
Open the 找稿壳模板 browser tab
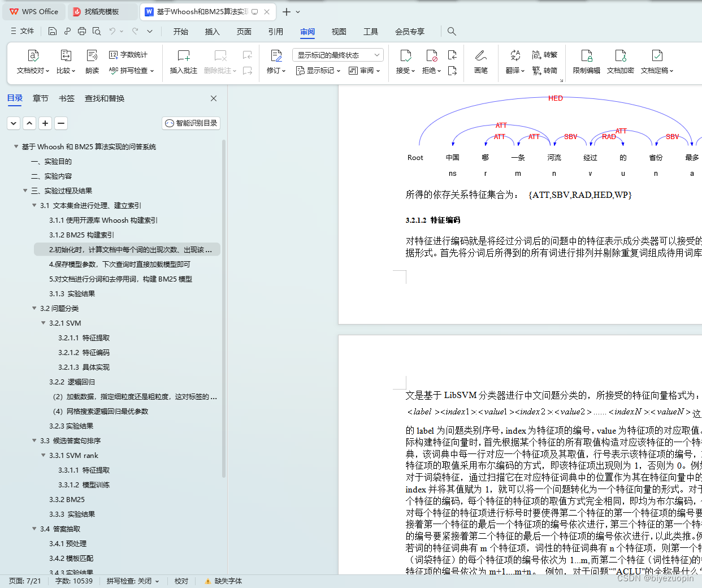[102, 11]
